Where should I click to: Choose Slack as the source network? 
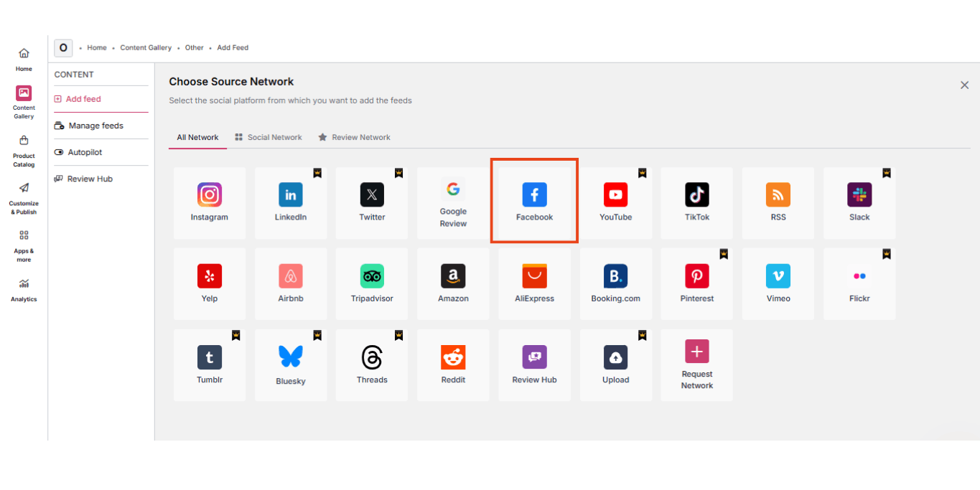click(x=859, y=203)
